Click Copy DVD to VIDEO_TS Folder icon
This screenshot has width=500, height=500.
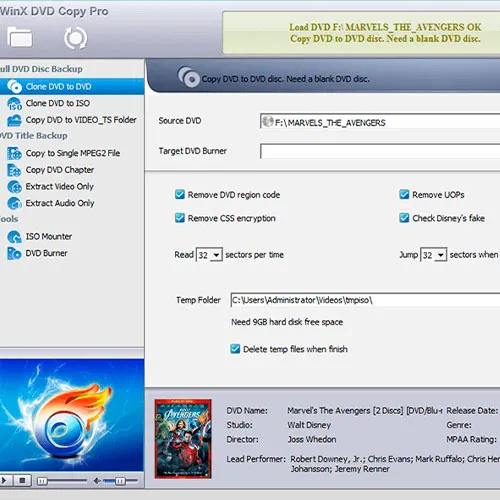click(x=14, y=120)
